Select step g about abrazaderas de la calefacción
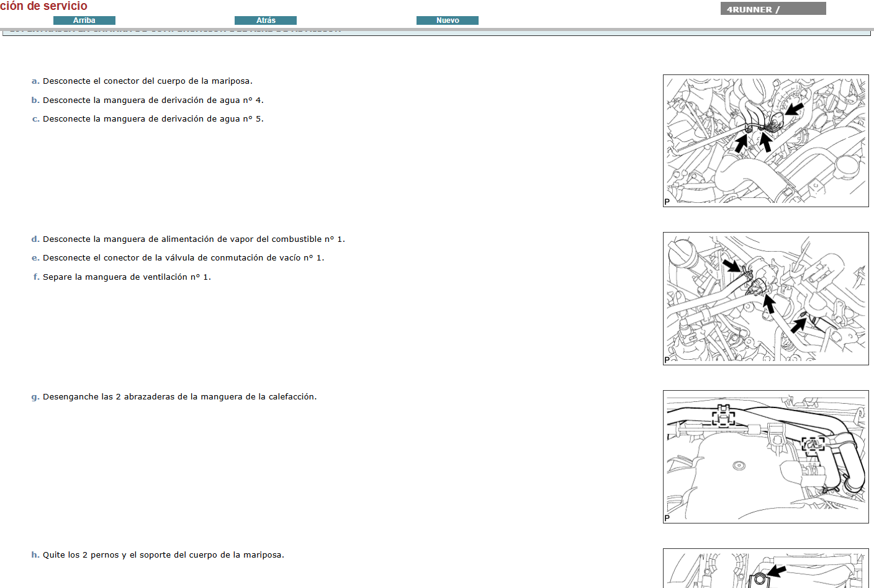This screenshot has height=588, width=874. point(179,397)
